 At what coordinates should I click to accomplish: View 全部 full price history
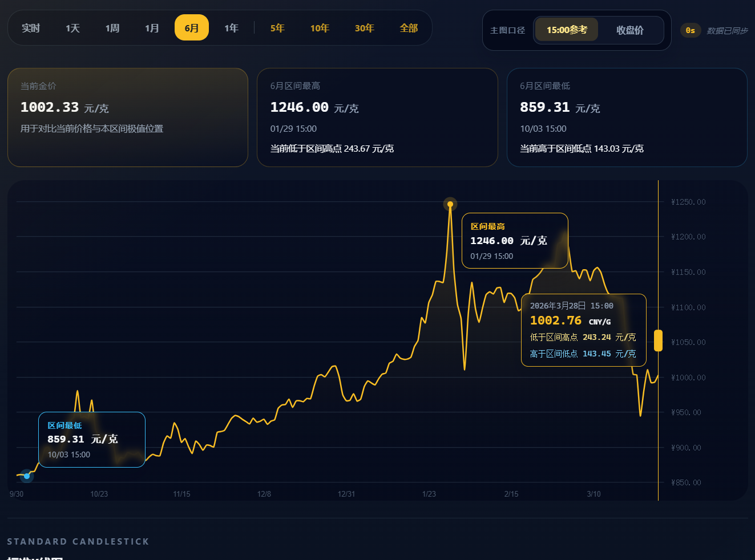(409, 27)
